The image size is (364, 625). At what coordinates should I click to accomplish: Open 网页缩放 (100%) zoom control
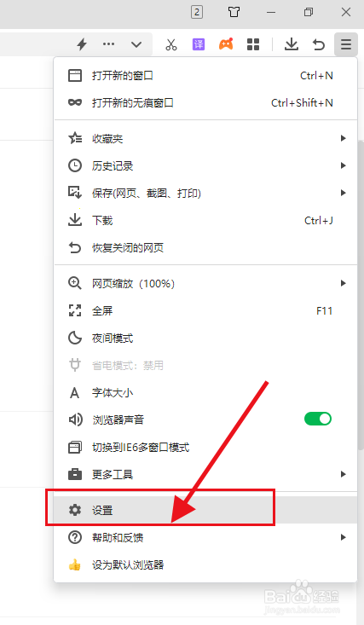pyautogui.click(x=205, y=283)
